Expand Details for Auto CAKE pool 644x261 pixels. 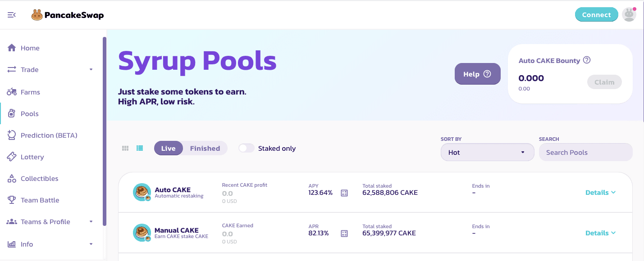600,193
